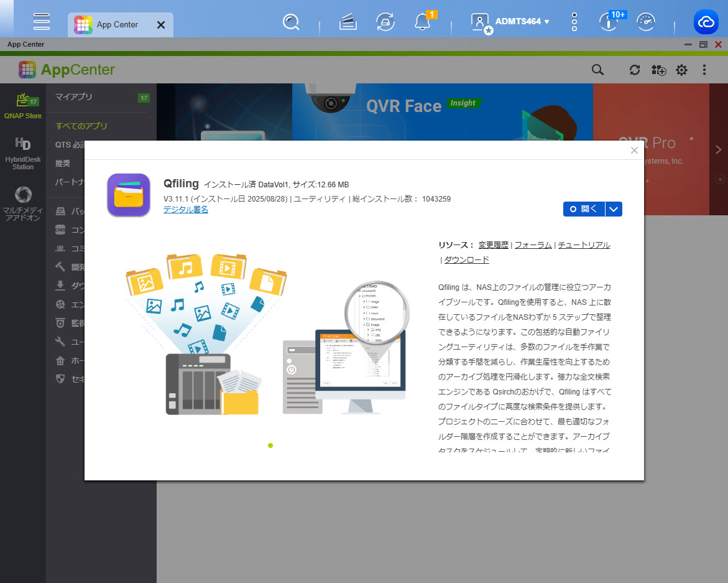
Task: Search apps with App Center magnifier
Action: point(597,70)
